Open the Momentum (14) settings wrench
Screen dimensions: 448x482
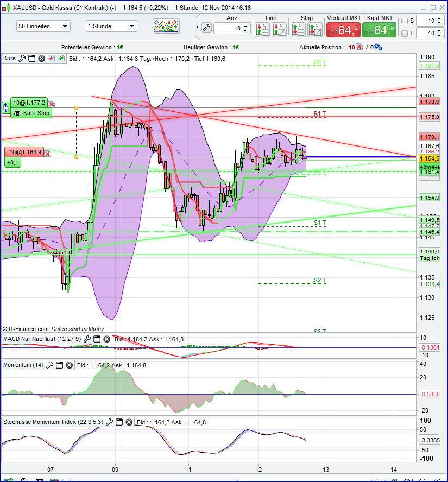click(50, 365)
